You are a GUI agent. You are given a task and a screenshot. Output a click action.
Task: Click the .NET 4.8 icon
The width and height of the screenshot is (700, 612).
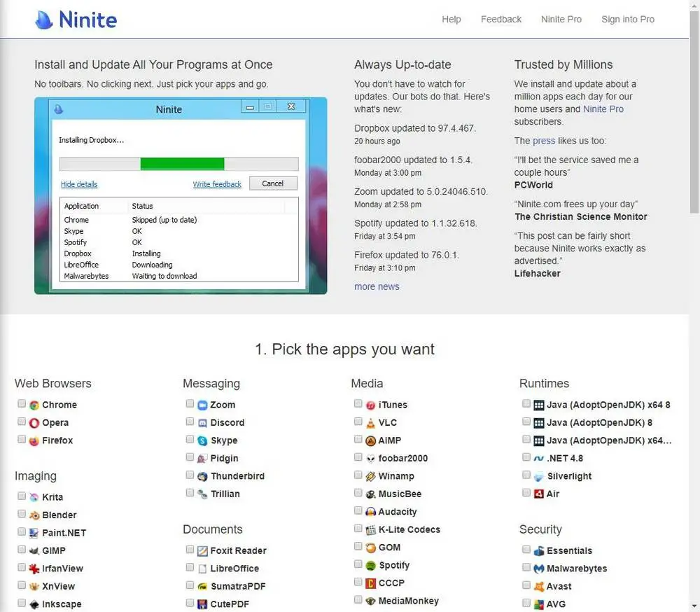[x=539, y=459]
